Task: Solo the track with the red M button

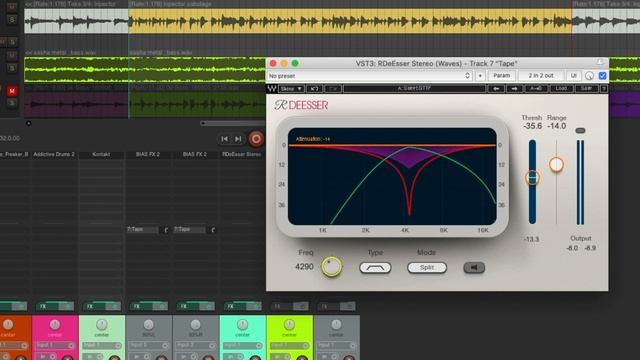Action: click(11, 103)
